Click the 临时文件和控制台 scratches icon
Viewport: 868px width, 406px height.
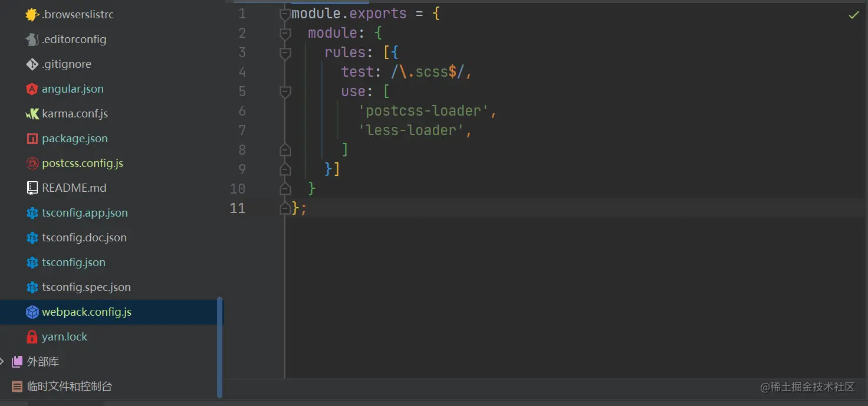click(x=17, y=387)
